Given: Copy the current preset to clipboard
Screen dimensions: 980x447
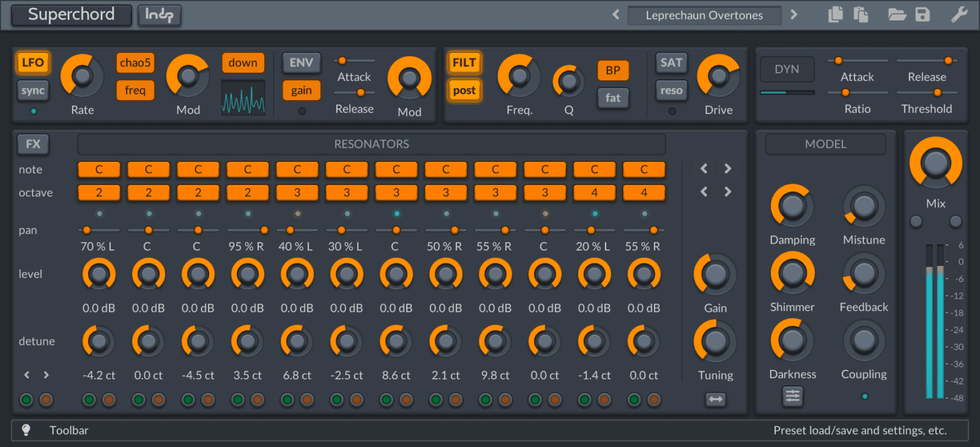Looking at the screenshot, I should [x=836, y=14].
